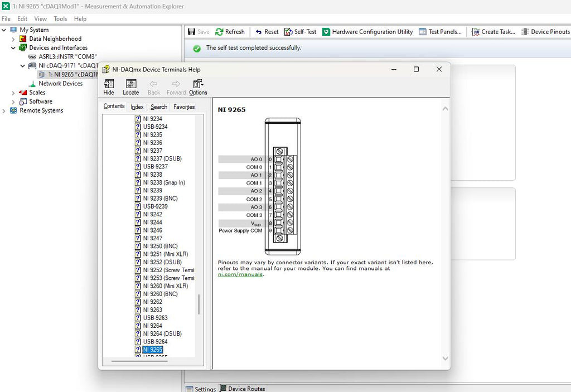Hide the help navigation pane

click(x=109, y=87)
